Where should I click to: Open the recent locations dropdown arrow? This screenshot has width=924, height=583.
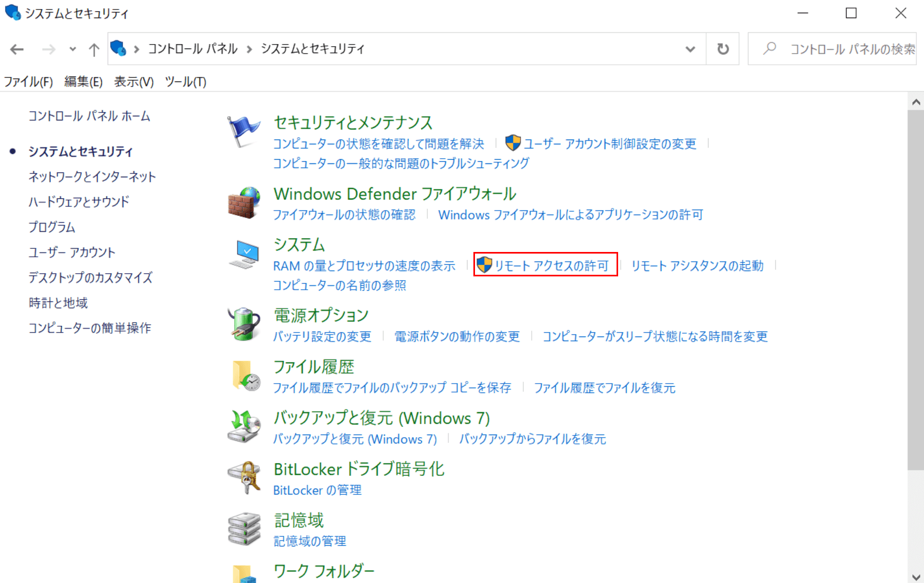(x=73, y=49)
